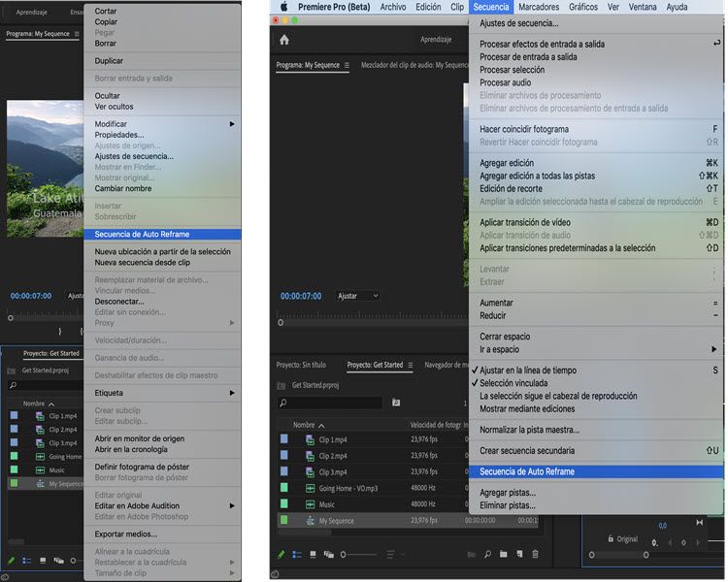Toggle Mostrar mediante ediciones option
The width and height of the screenshot is (728, 582).
tap(527, 409)
